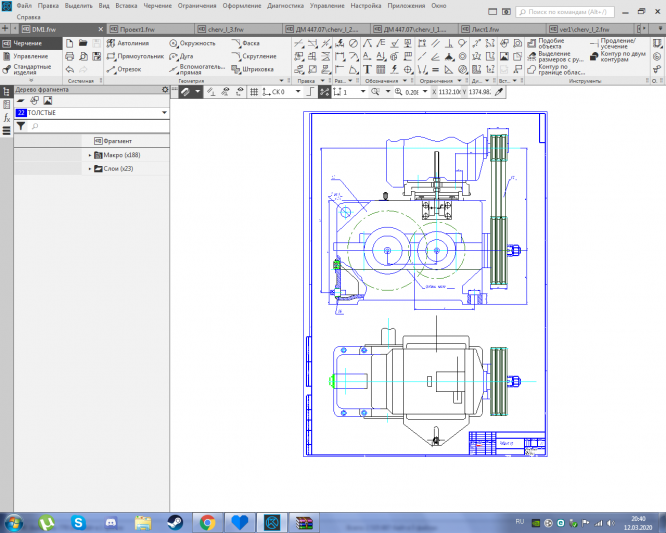Open tree panel settings gear
Viewport: 666px width, 533px height.
tap(165, 90)
